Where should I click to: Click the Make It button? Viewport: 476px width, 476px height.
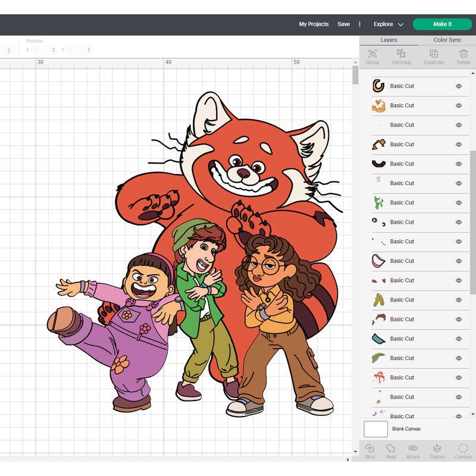coord(442,24)
